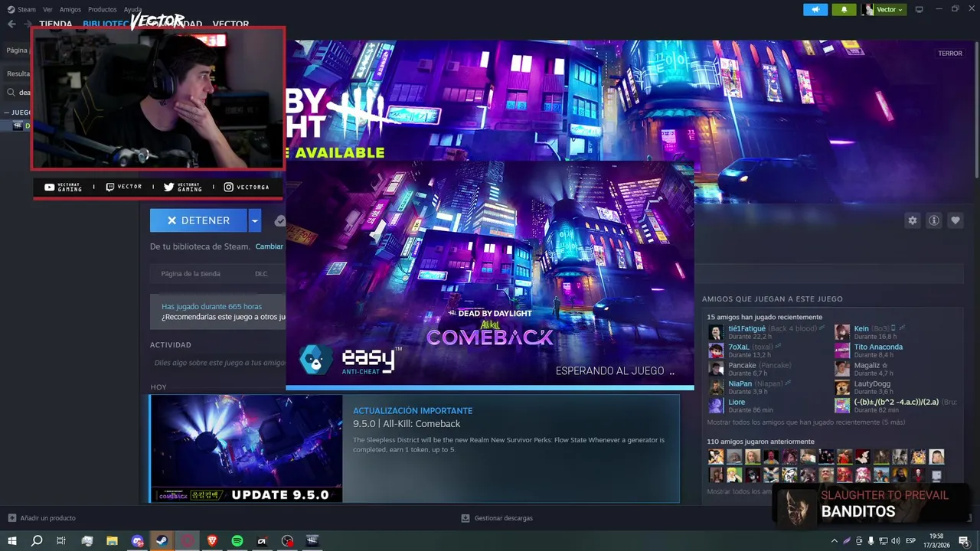Click Liore's friend avatar
The image size is (980, 551).
tap(716, 406)
